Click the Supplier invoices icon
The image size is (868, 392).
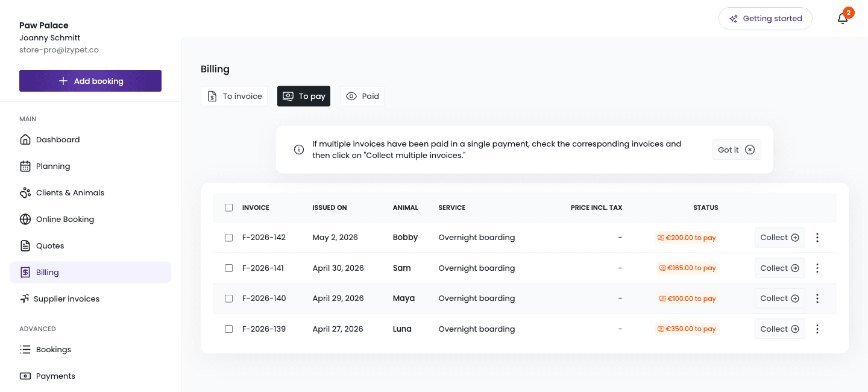(24, 299)
